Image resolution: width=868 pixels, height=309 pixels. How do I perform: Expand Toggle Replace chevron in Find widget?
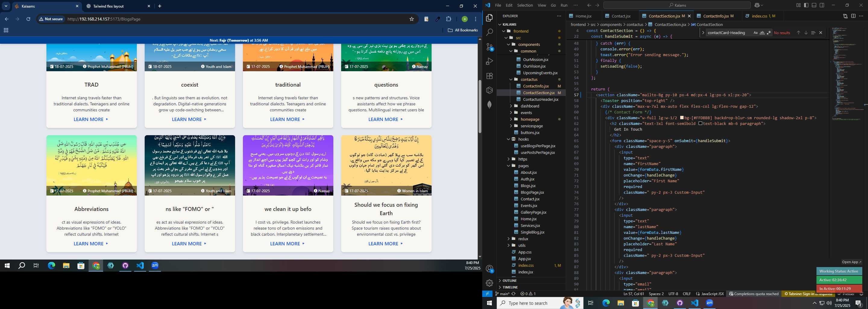coord(703,33)
